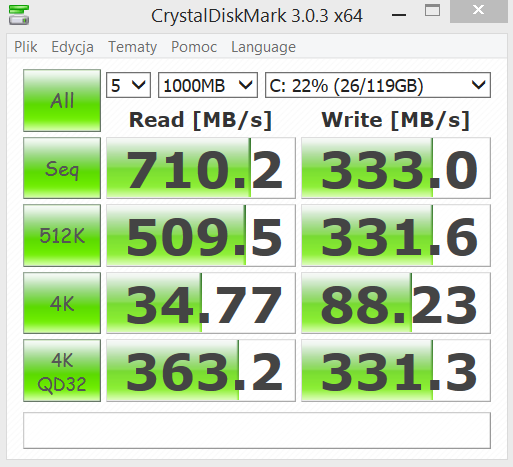Image resolution: width=513 pixels, height=467 pixels.
Task: Click the Write [MB/s] column header
Action: click(x=396, y=120)
